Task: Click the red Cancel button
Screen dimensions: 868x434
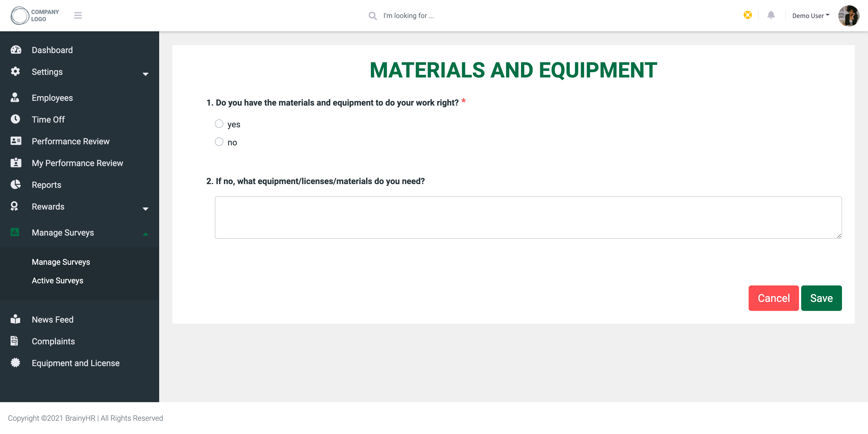Action: [x=773, y=298]
